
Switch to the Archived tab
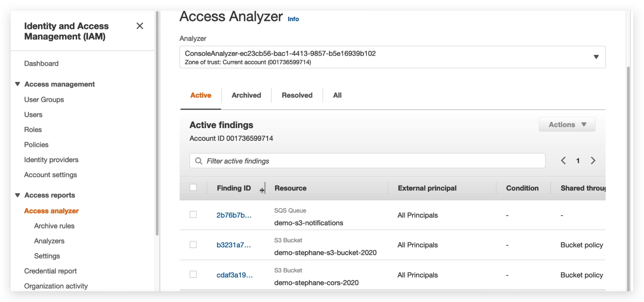[x=246, y=95]
